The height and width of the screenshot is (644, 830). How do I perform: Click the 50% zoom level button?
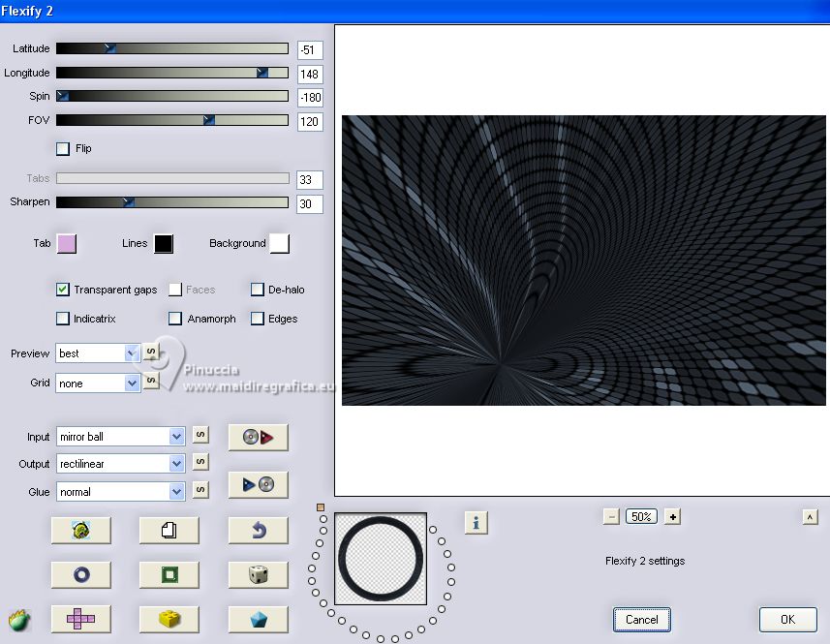click(x=641, y=516)
